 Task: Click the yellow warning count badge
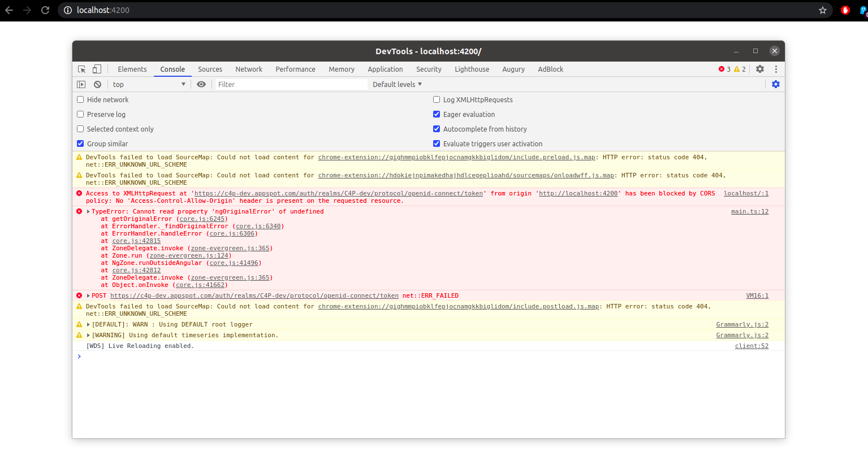[x=740, y=69]
